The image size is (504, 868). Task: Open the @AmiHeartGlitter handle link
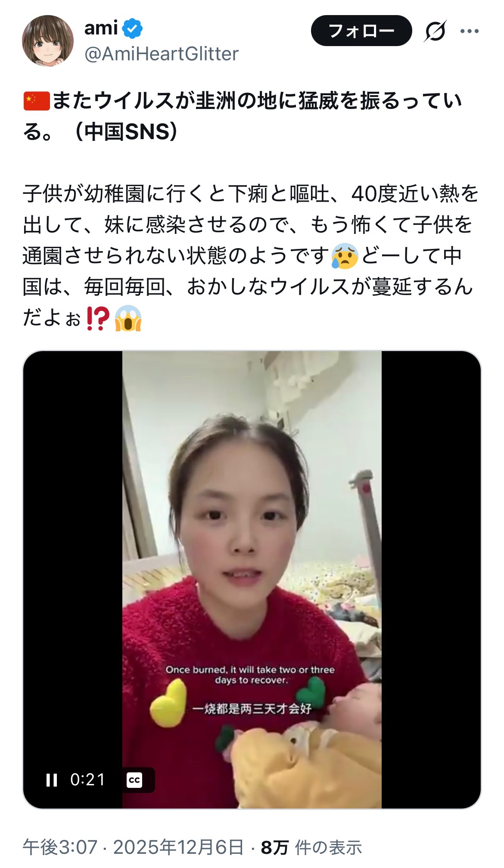pos(162,54)
